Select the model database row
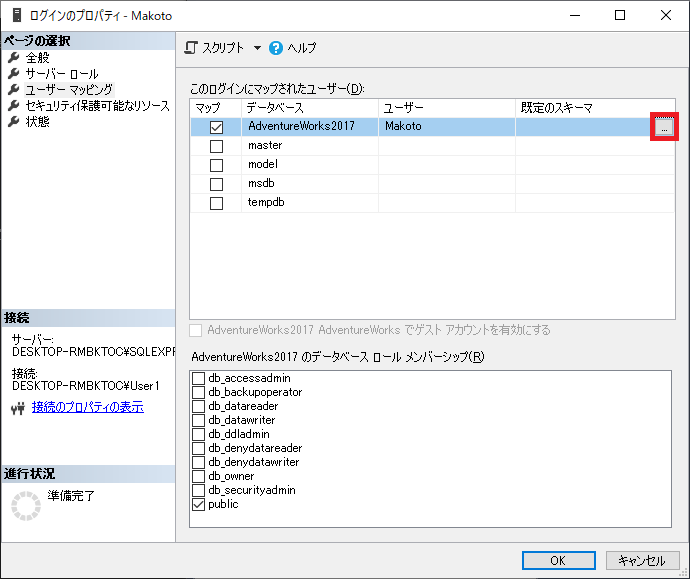 pyautogui.click(x=433, y=165)
